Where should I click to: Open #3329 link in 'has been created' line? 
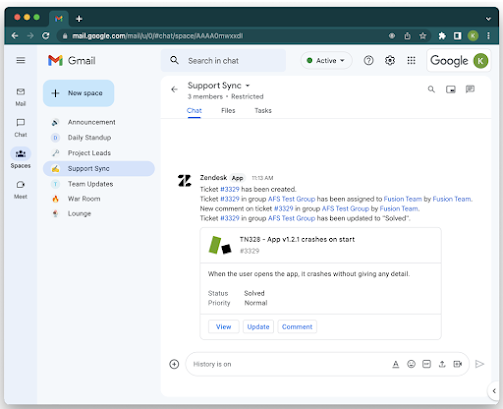pos(230,189)
